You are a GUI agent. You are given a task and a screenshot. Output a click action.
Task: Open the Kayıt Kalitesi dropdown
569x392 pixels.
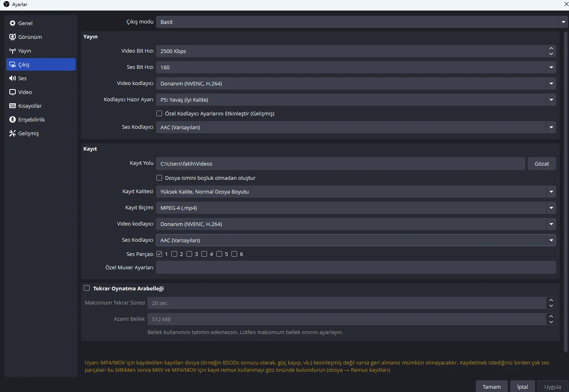(x=356, y=192)
